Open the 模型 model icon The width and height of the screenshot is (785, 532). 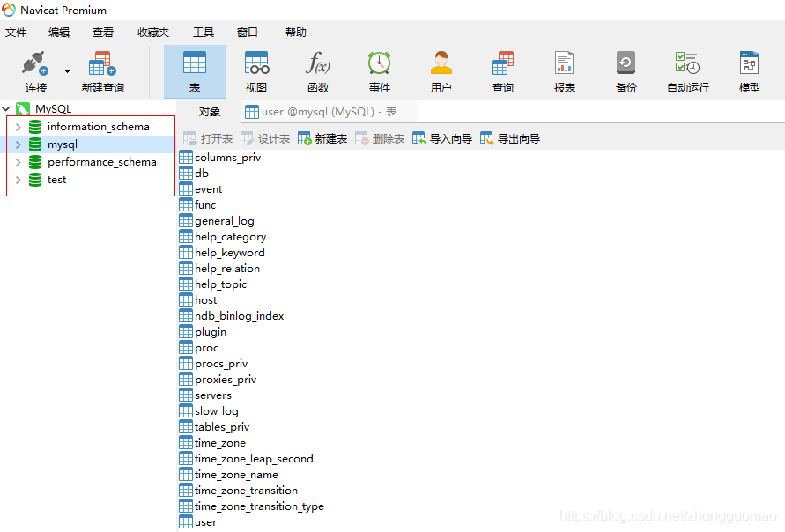tap(749, 63)
